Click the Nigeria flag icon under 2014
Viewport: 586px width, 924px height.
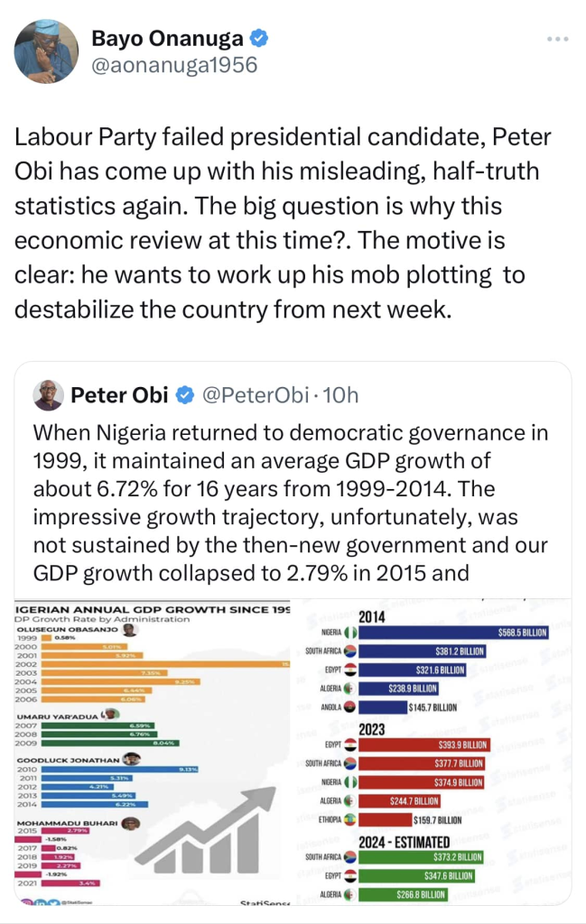tap(352, 633)
